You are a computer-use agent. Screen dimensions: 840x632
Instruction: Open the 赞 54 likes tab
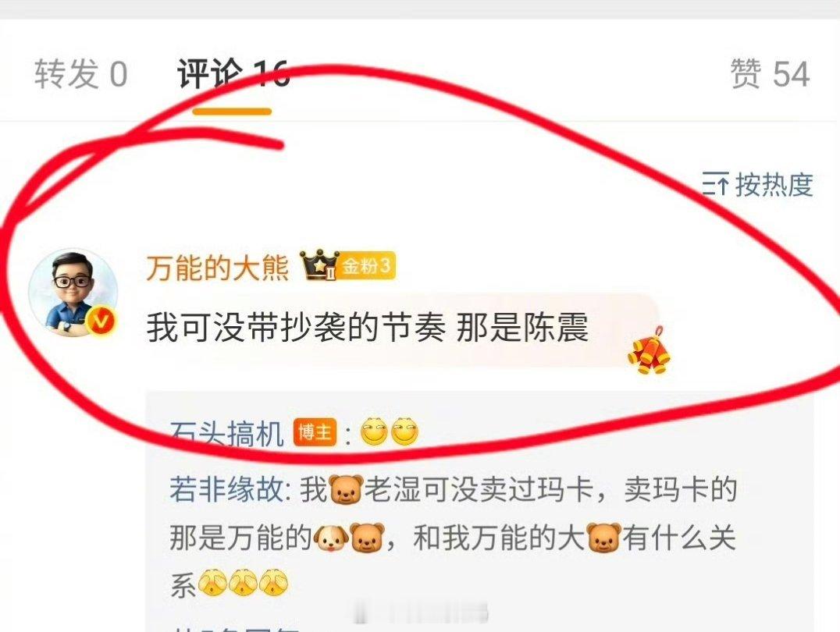pyautogui.click(x=770, y=73)
